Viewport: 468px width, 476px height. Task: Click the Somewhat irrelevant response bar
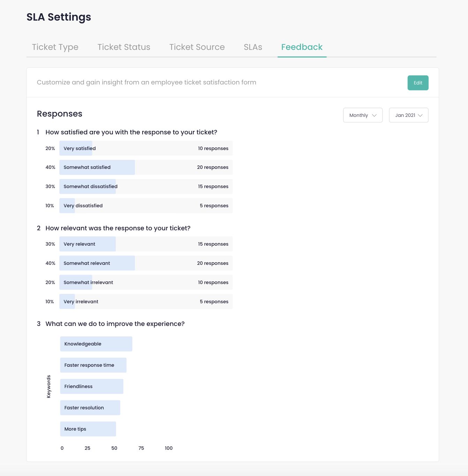pyautogui.click(x=146, y=283)
